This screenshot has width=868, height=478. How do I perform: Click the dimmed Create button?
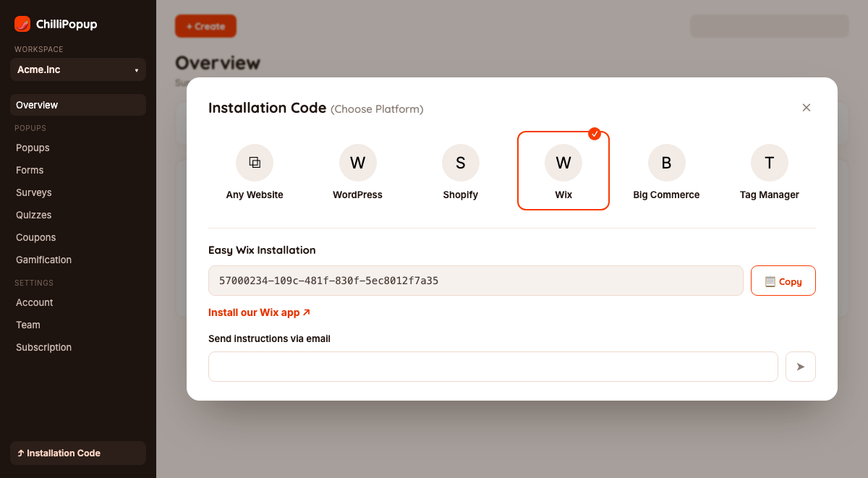205,26
